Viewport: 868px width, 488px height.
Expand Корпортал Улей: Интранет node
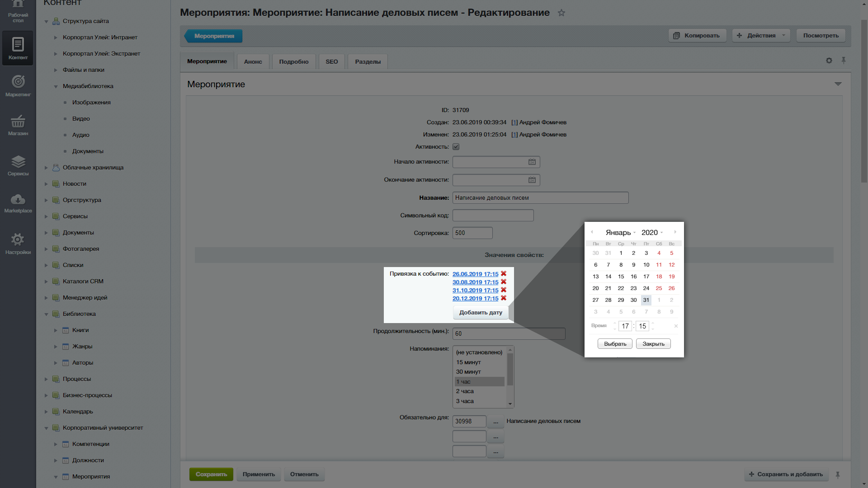click(x=56, y=38)
